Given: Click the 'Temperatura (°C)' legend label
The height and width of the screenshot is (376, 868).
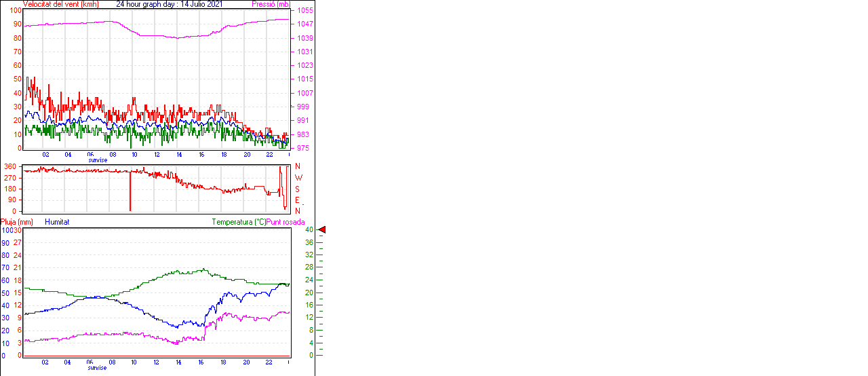Looking at the screenshot, I should coord(239,222).
